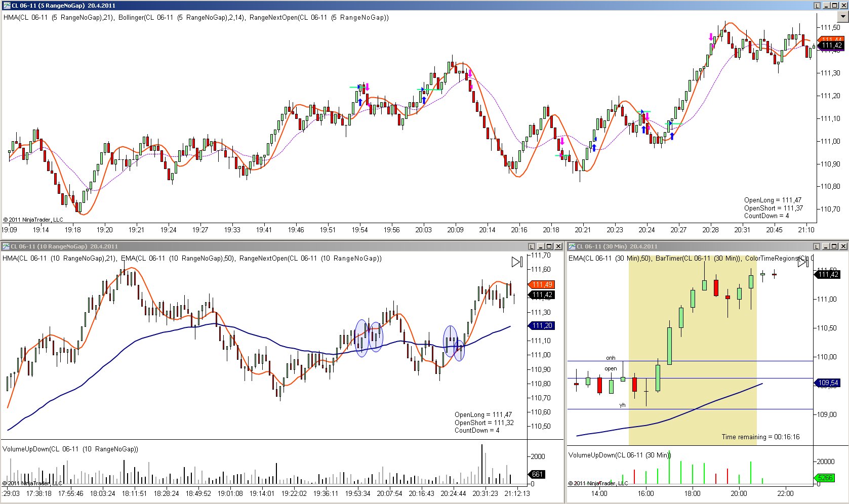Minimize the 30 Min chart window

click(826, 246)
